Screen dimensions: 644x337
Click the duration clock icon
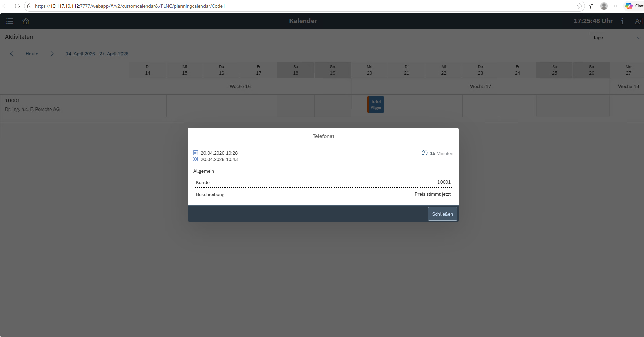(x=425, y=153)
